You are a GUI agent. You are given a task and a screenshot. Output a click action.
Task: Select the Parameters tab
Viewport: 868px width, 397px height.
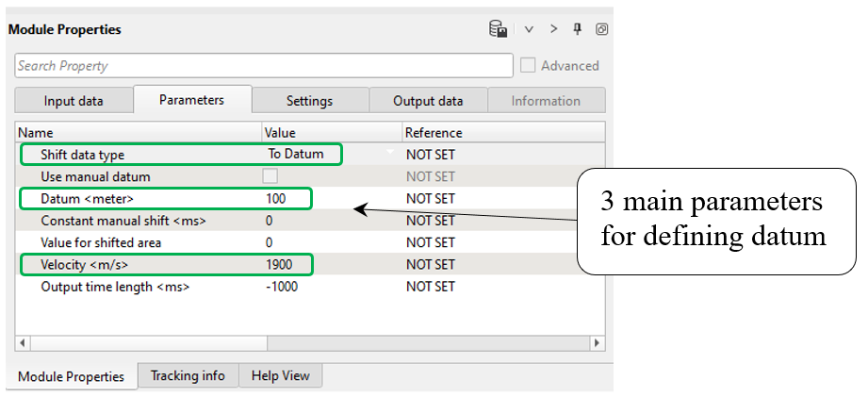(x=192, y=100)
